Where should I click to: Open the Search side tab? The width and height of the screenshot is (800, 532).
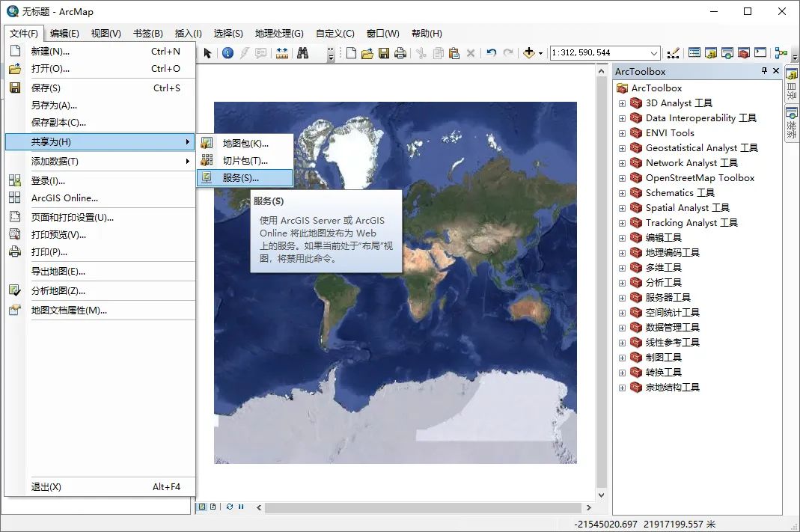pos(791,123)
